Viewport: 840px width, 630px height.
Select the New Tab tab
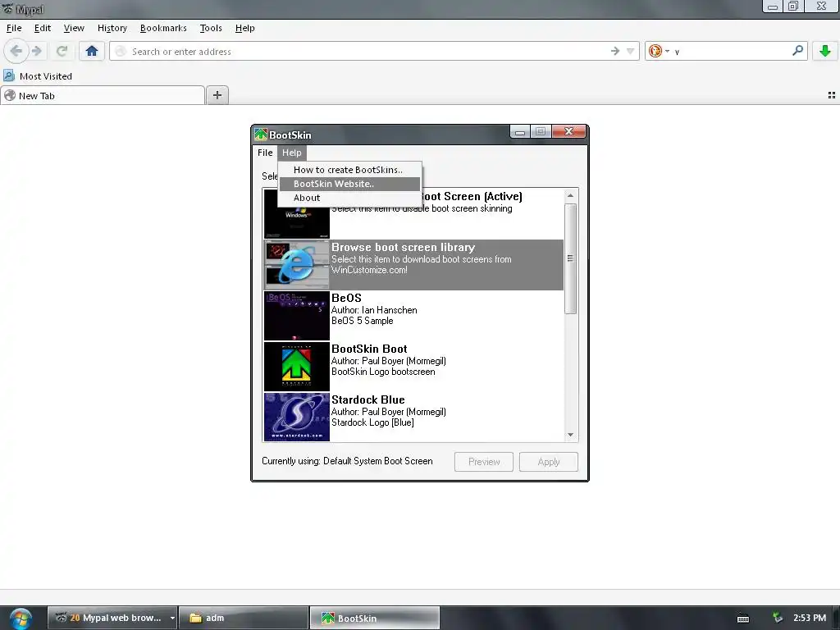103,96
